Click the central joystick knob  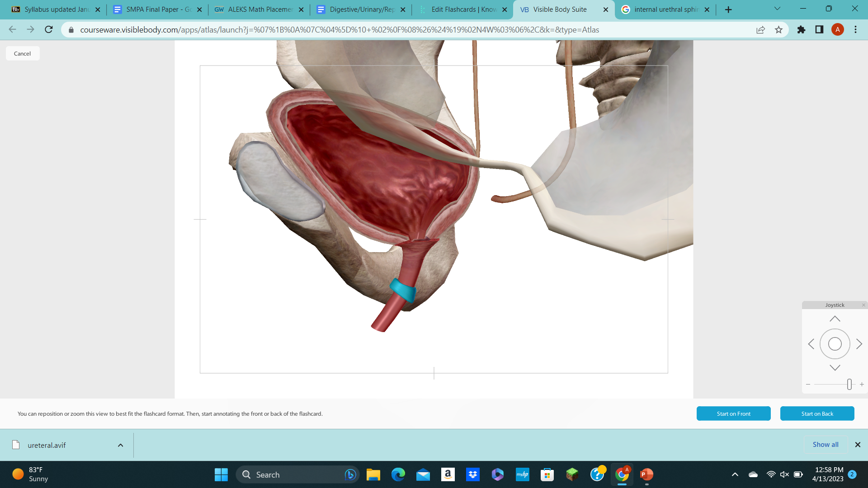click(x=834, y=343)
